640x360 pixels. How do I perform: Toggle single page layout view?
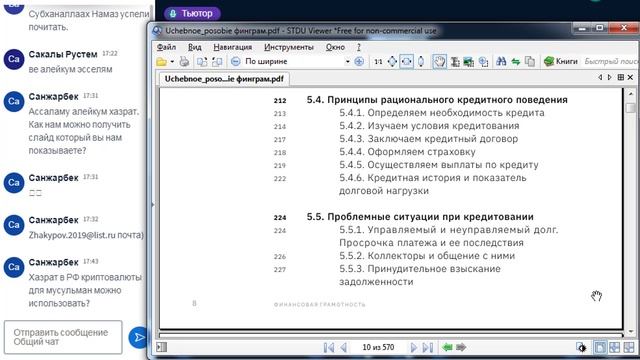pyautogui.click(x=600, y=347)
